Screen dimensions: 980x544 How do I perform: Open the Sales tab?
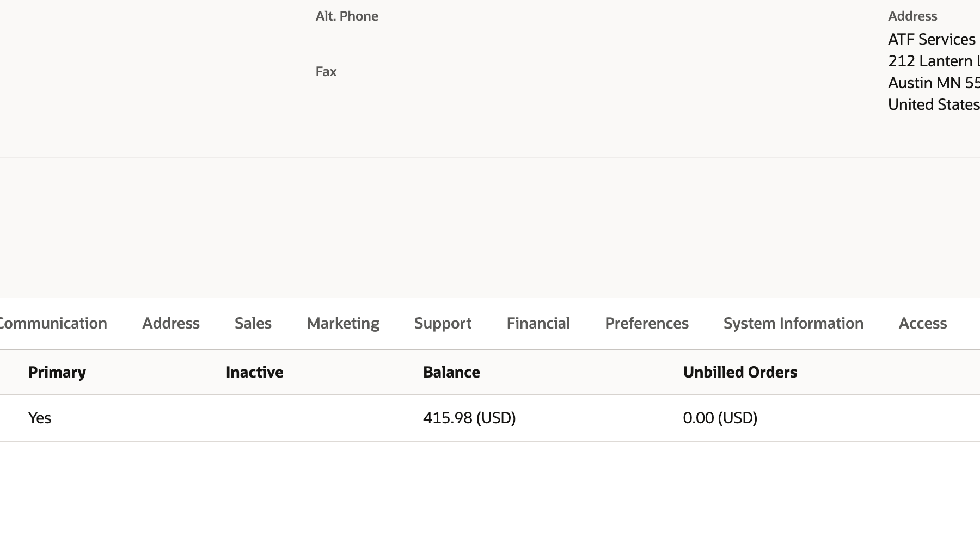click(x=253, y=323)
